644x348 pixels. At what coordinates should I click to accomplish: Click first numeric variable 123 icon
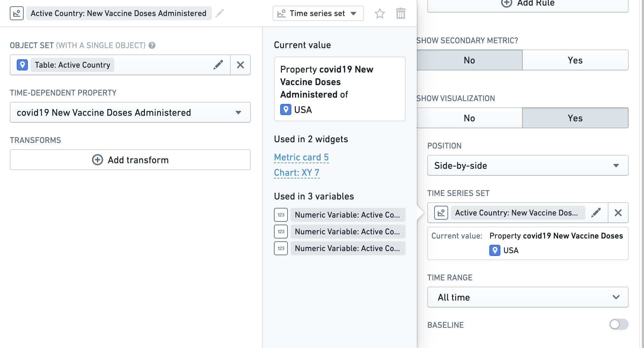click(x=281, y=215)
